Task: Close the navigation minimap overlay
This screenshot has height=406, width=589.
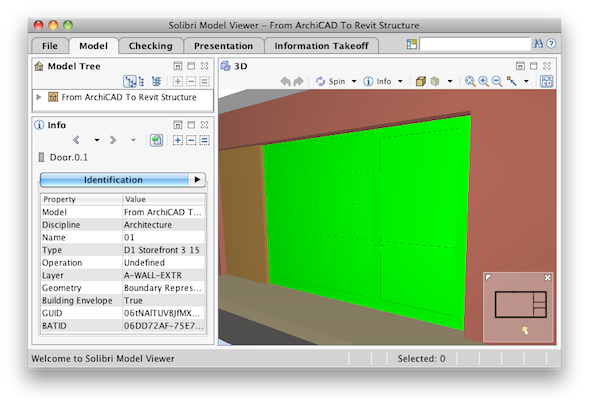Action: [547, 278]
